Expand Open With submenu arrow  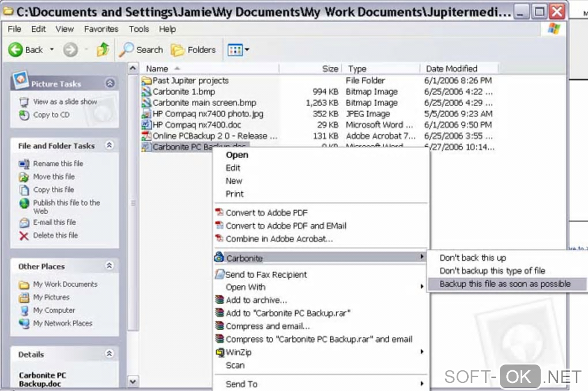[x=422, y=287]
